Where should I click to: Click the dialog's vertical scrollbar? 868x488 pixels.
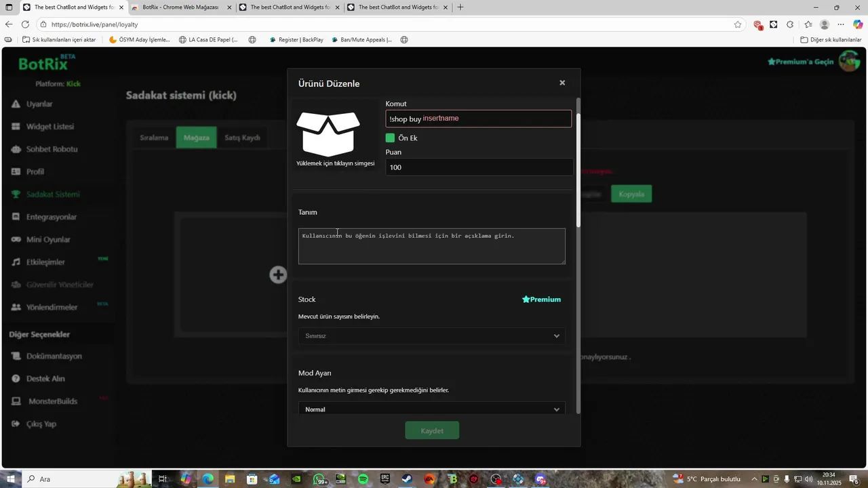coord(578,169)
